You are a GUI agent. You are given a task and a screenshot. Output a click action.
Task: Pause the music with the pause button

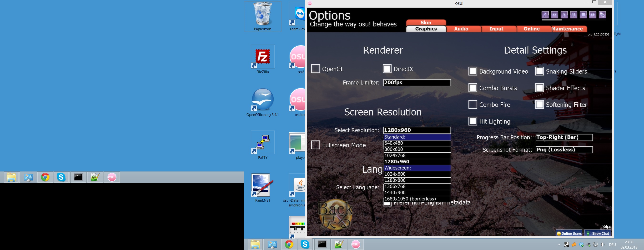coord(574,15)
